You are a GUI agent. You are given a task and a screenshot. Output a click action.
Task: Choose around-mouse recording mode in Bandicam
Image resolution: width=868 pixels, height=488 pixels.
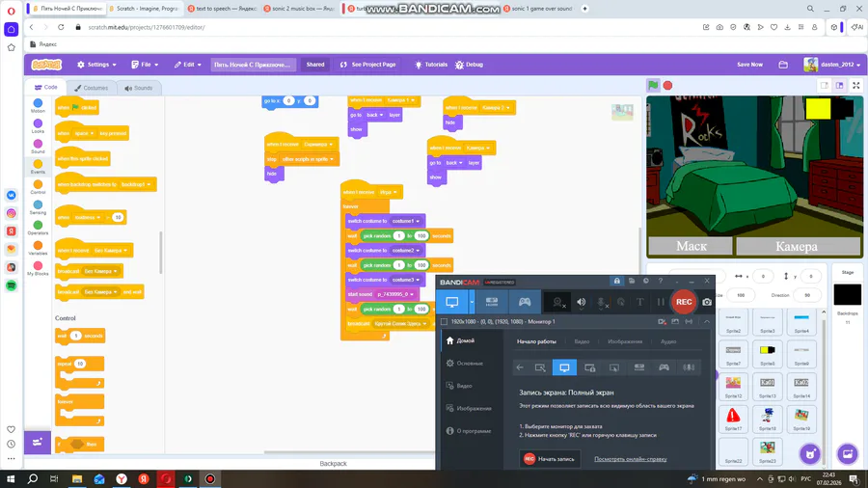(x=614, y=367)
